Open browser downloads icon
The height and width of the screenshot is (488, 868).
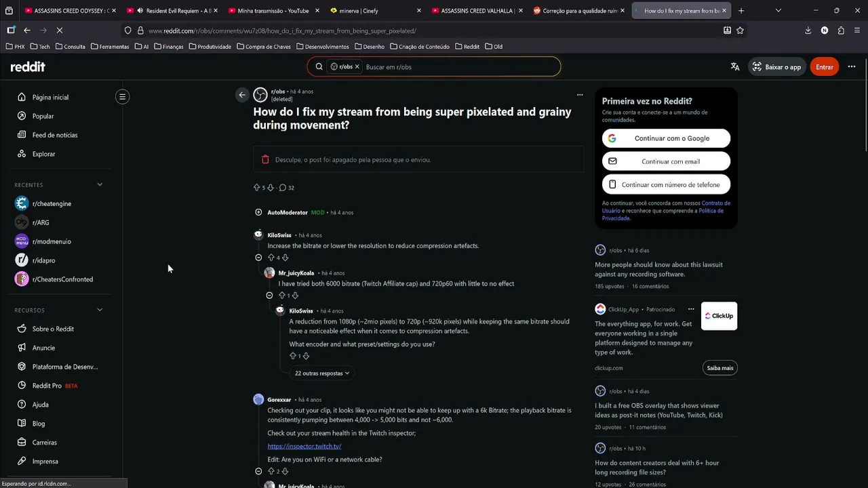coord(808,30)
